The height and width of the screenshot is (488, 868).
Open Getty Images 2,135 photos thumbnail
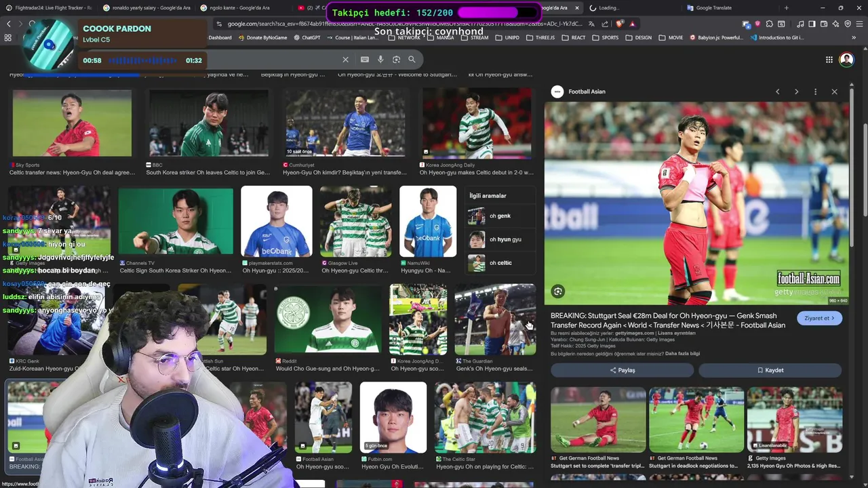click(x=795, y=420)
